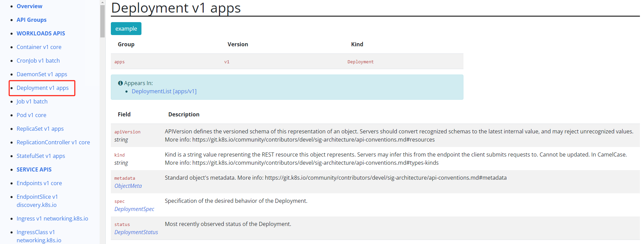
Task: Open the DeploymentSpec type link
Action: coord(134,209)
